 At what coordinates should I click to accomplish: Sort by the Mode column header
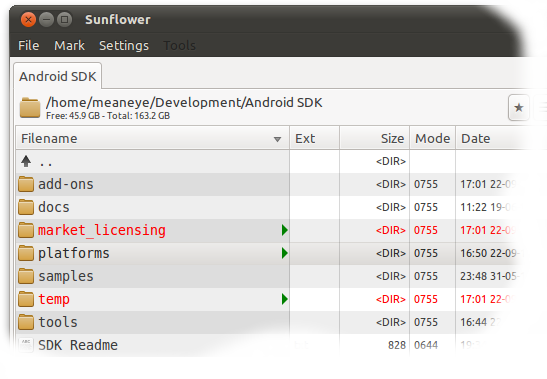(433, 139)
